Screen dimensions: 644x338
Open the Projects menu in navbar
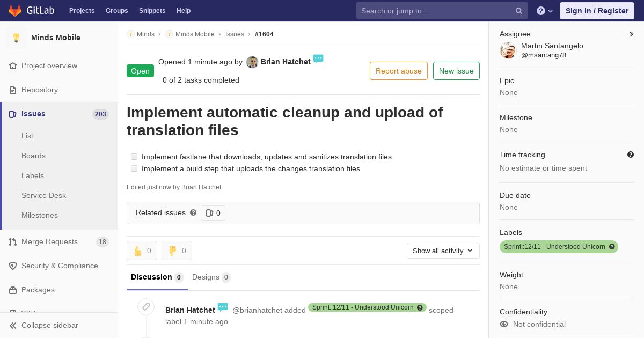pos(82,11)
